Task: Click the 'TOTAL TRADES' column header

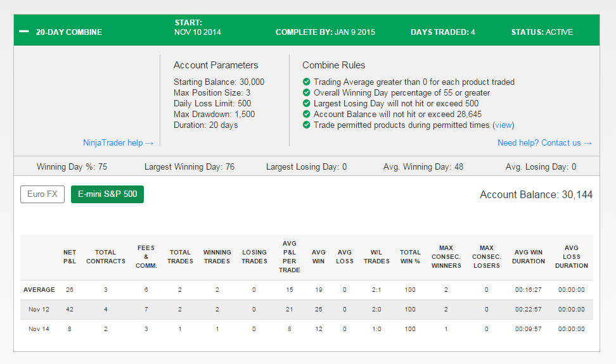Action: click(x=180, y=256)
